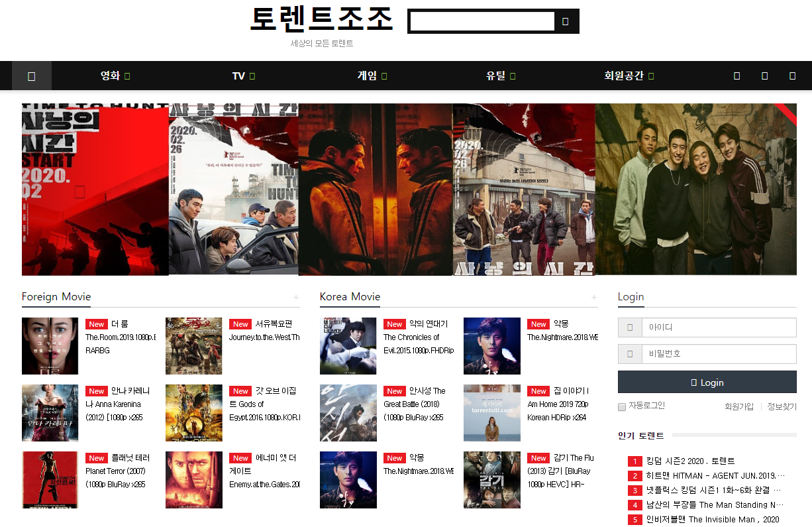This screenshot has height=527, width=812.
Task: Open the 유틸 menu item
Action: [495, 76]
